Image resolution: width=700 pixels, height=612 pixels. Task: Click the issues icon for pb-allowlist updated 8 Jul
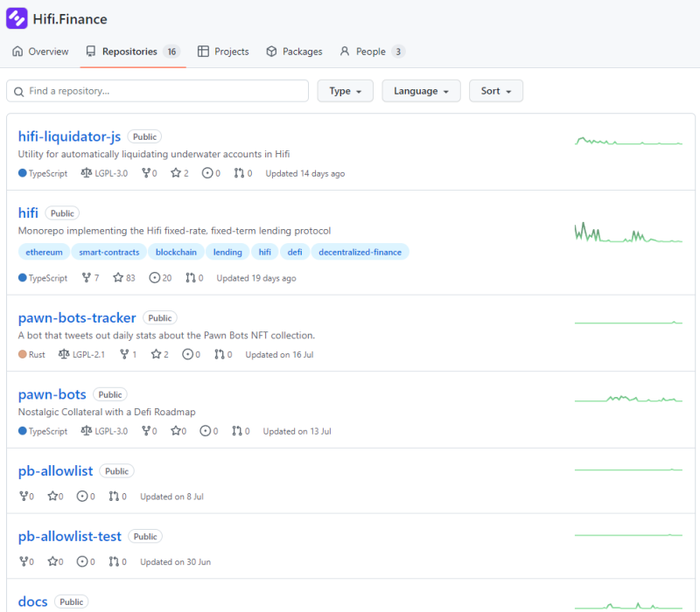pyautogui.click(x=82, y=496)
